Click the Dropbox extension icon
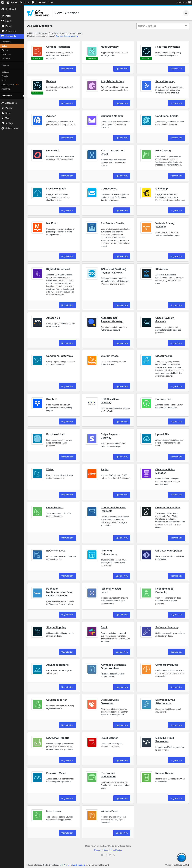The image size is (192, 868). [37, 403]
